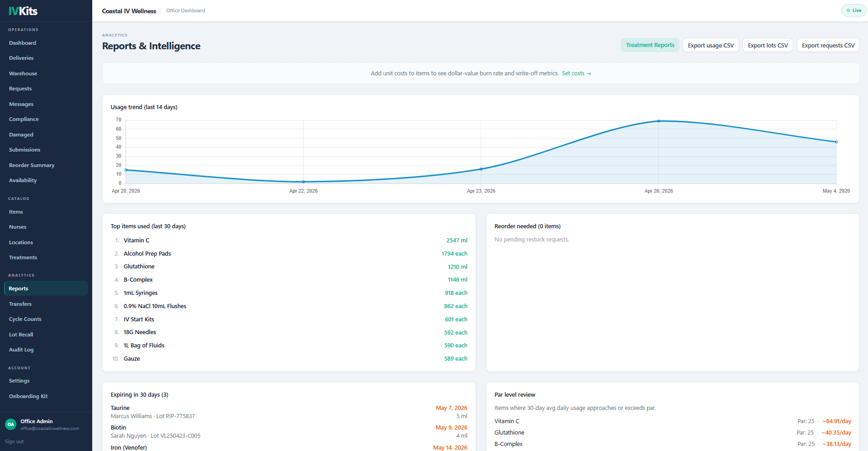Open the Items catalog
This screenshot has height=451, width=868.
pyautogui.click(x=16, y=212)
